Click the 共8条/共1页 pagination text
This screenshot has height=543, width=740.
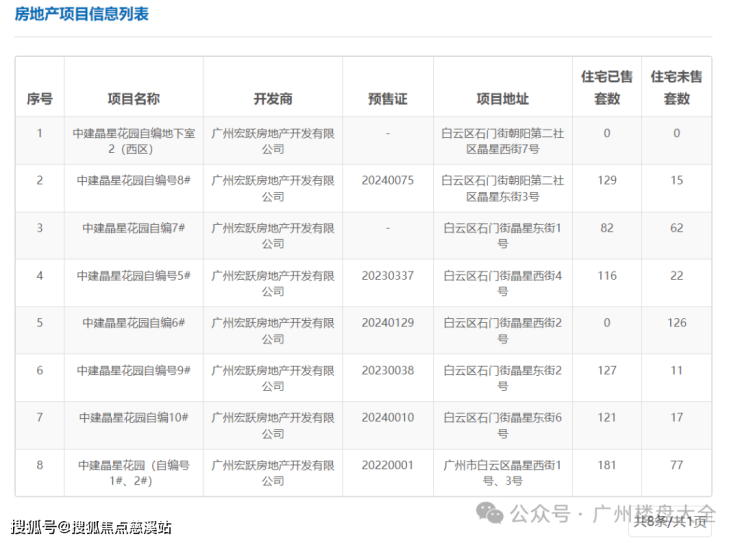pos(675,521)
